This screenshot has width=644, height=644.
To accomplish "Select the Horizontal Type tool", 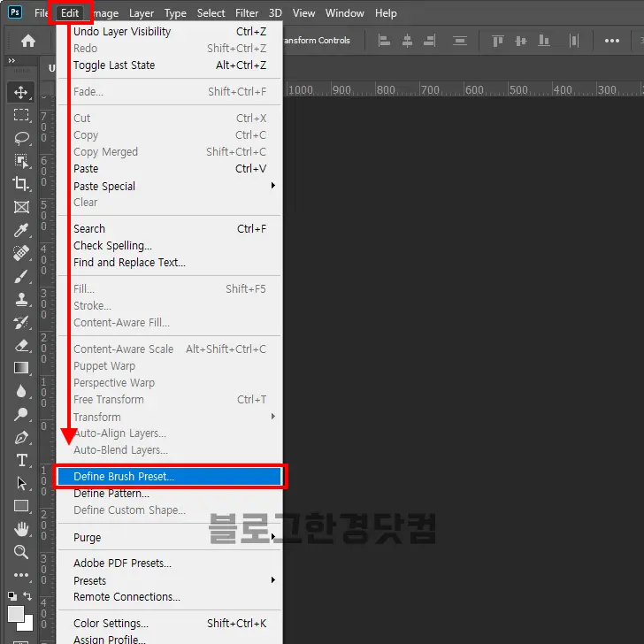I will (21, 460).
